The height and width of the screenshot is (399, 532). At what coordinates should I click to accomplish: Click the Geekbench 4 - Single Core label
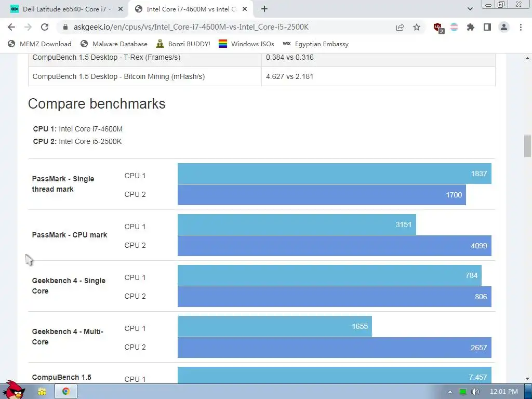69,286
